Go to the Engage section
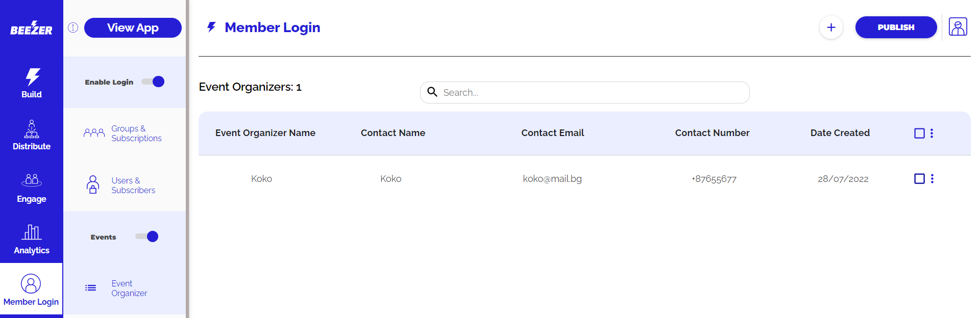980x318 pixels. 32,188
